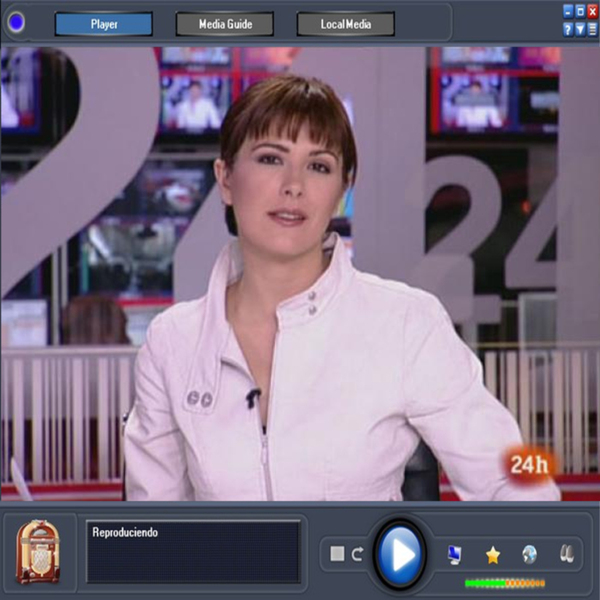Close the player window
600x600 pixels.
coord(592,12)
